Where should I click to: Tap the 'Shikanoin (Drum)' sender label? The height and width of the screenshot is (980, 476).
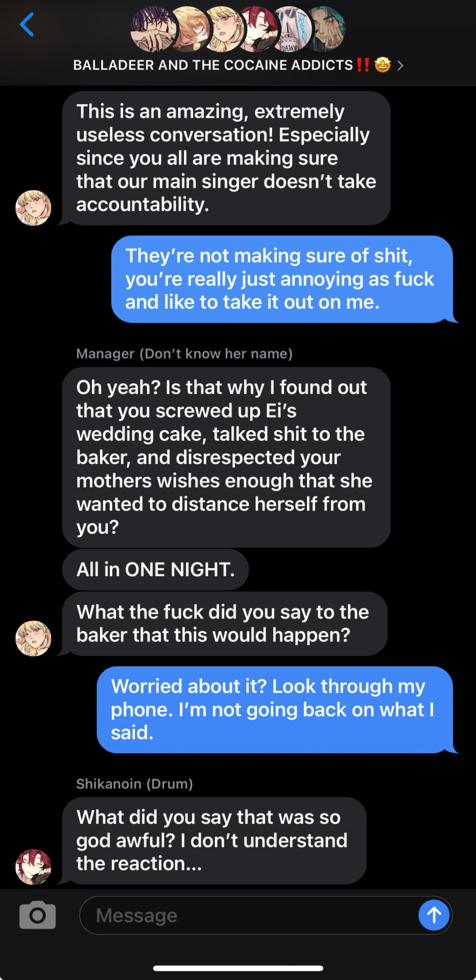[x=134, y=784]
